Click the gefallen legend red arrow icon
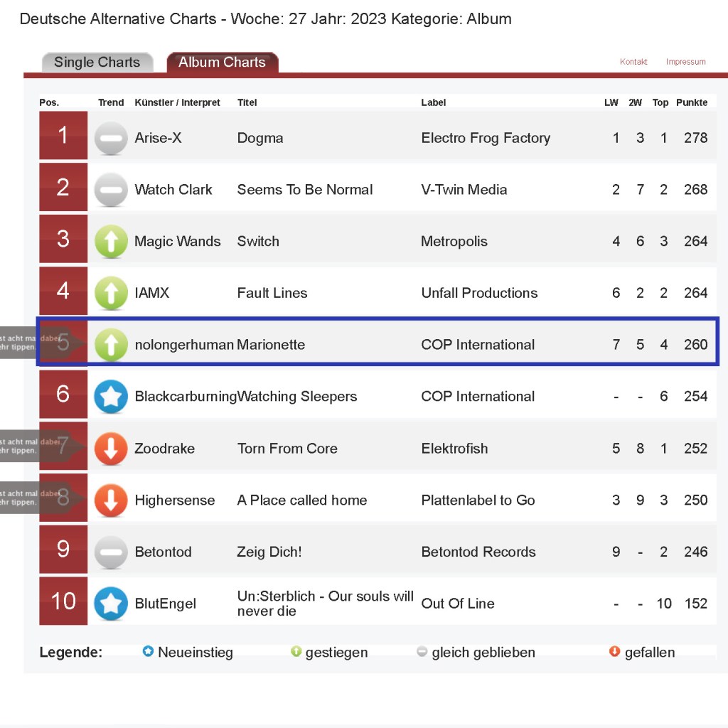The image size is (728, 728). [x=615, y=652]
